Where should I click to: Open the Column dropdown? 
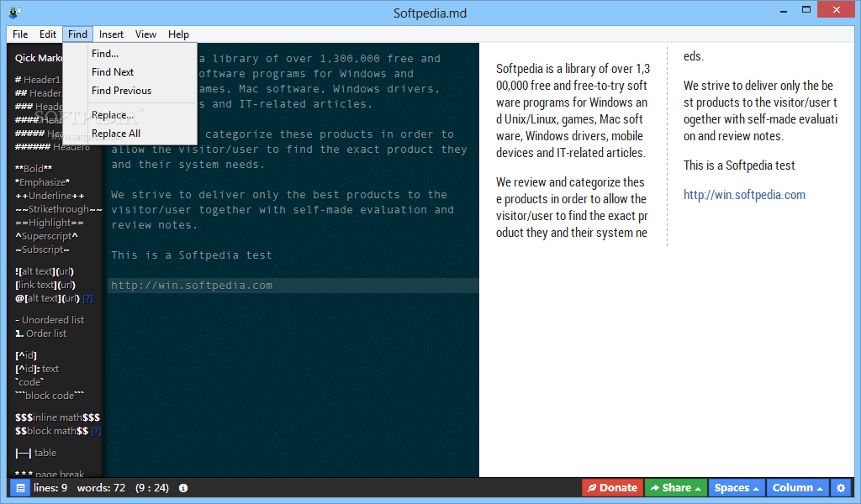pyautogui.click(x=797, y=487)
